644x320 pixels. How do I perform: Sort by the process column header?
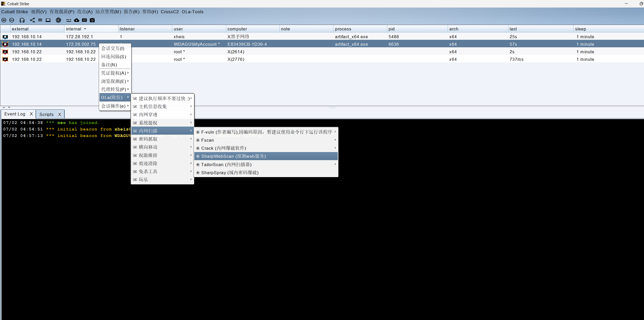tap(360, 29)
